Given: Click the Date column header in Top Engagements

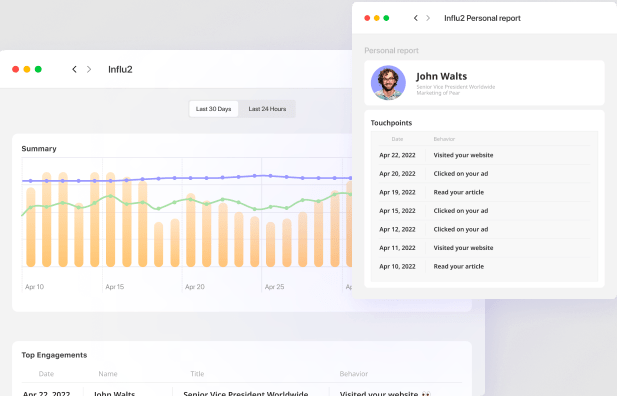Looking at the screenshot, I should point(46,374).
